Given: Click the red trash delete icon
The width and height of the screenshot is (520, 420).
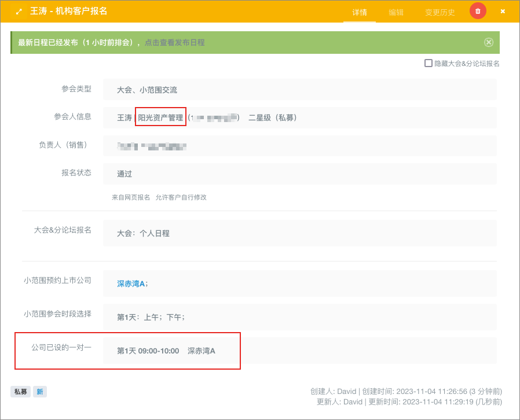Looking at the screenshot, I should (478, 11).
